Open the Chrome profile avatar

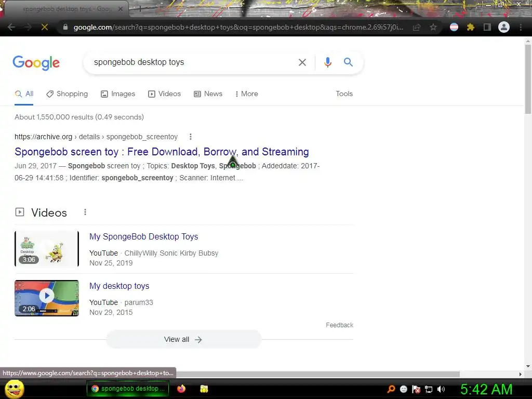pos(504,27)
